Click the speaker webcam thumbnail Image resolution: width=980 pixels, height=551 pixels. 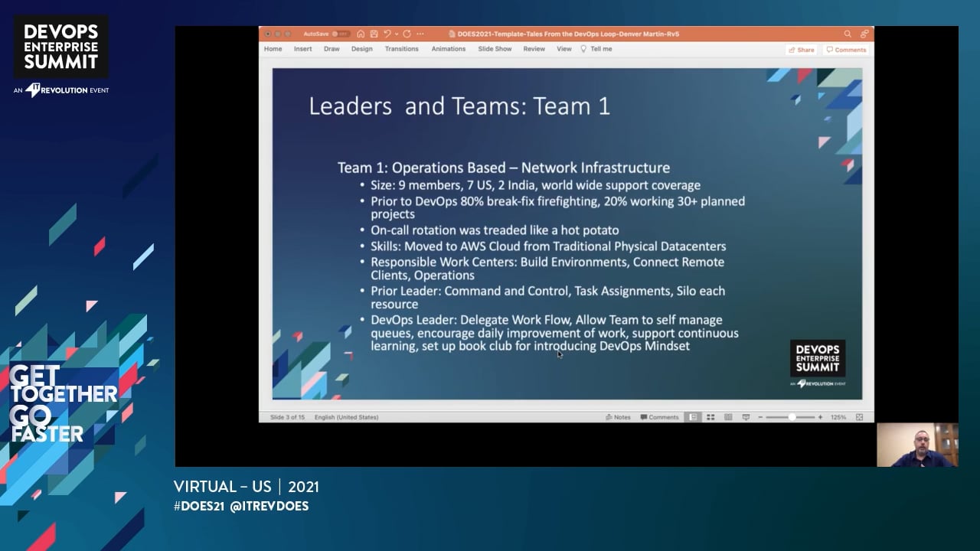tap(917, 445)
